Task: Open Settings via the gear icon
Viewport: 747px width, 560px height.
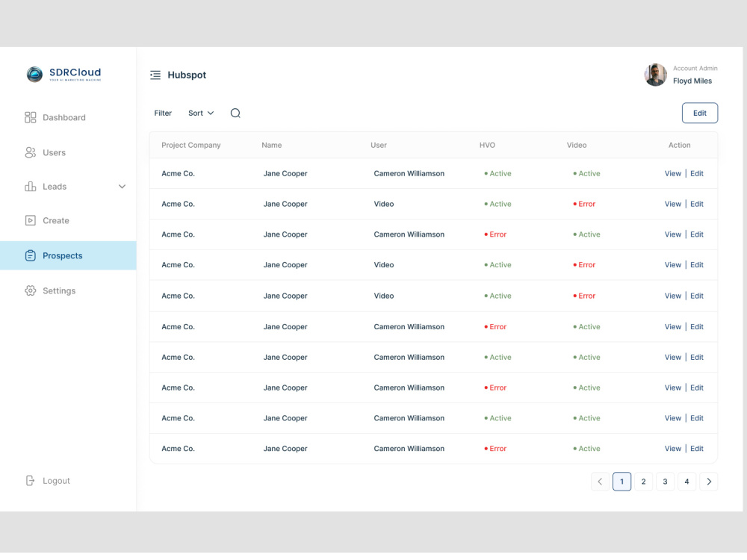Action: point(31,290)
